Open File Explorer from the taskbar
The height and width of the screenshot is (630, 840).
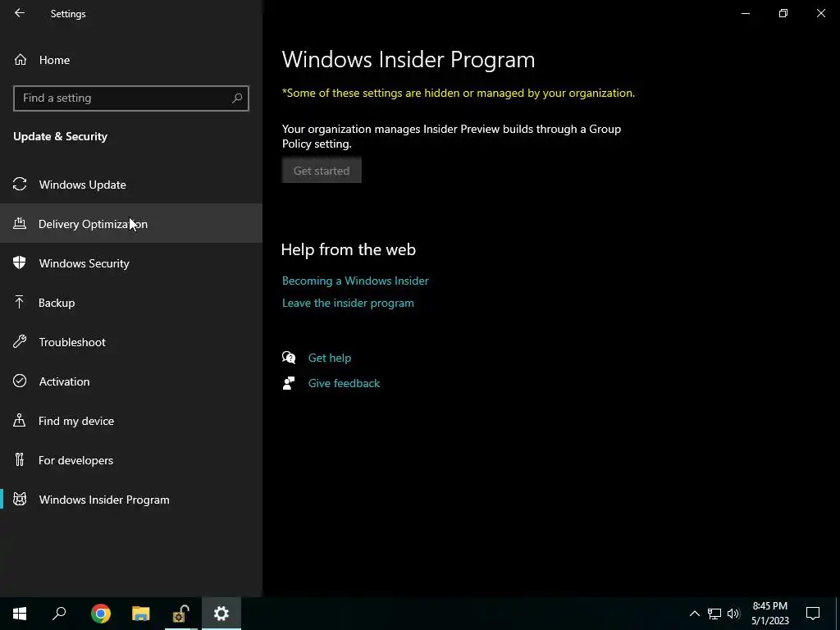coord(141,614)
